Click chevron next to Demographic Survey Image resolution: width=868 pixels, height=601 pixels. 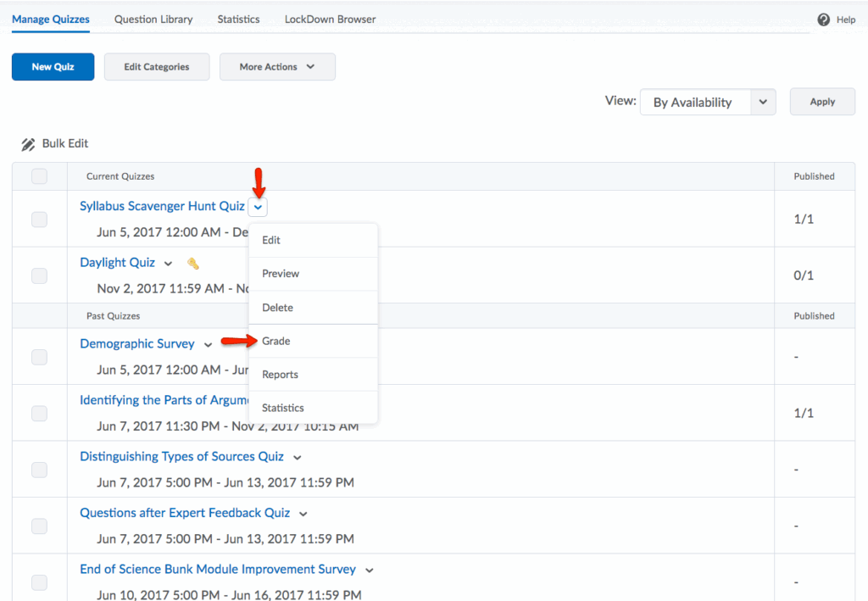[x=208, y=345]
